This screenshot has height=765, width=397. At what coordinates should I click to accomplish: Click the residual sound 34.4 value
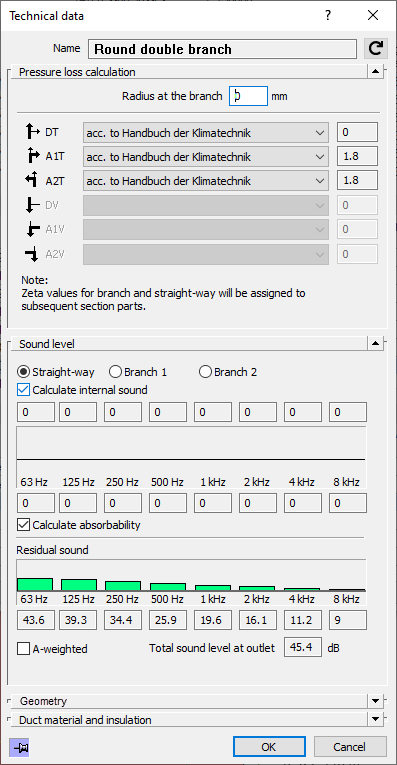click(123, 620)
